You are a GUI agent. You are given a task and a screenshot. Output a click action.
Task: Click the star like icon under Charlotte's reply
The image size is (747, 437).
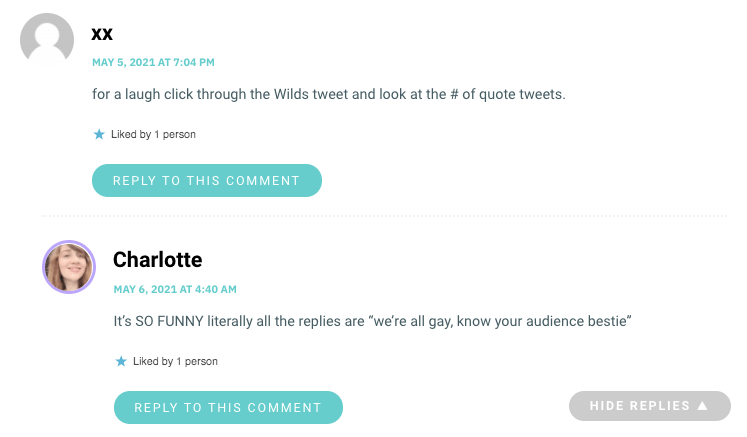tap(121, 361)
